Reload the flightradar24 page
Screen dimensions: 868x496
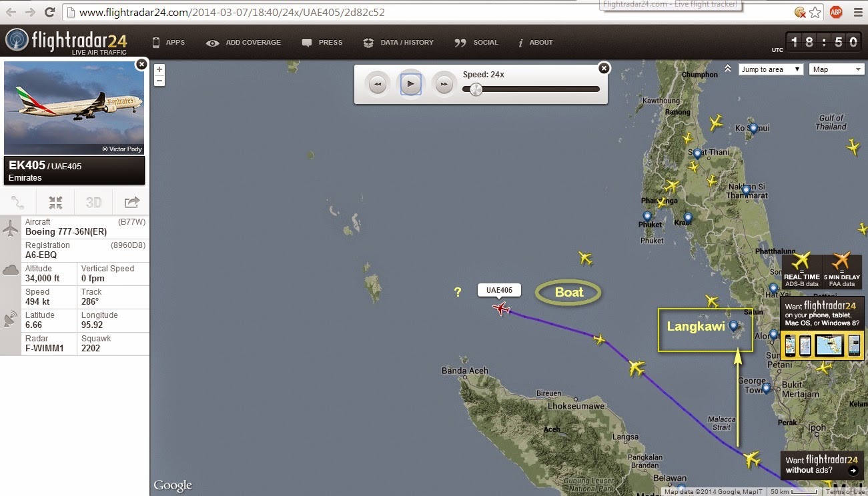point(50,12)
